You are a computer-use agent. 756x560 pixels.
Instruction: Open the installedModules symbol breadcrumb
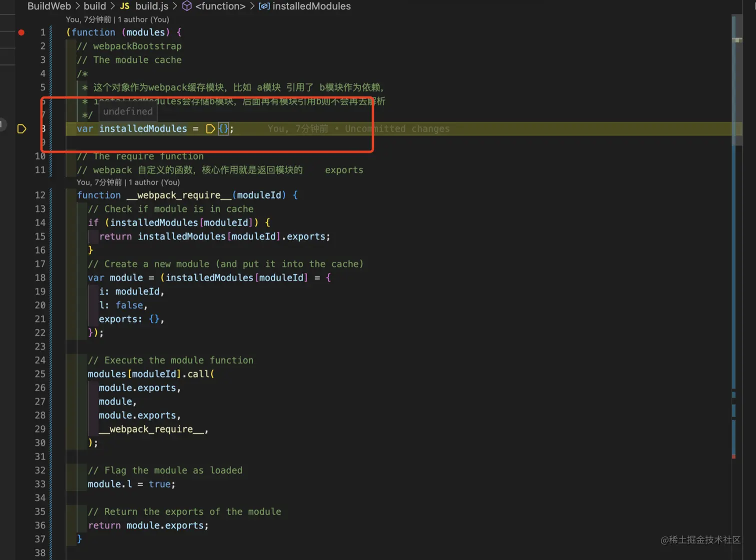click(311, 6)
